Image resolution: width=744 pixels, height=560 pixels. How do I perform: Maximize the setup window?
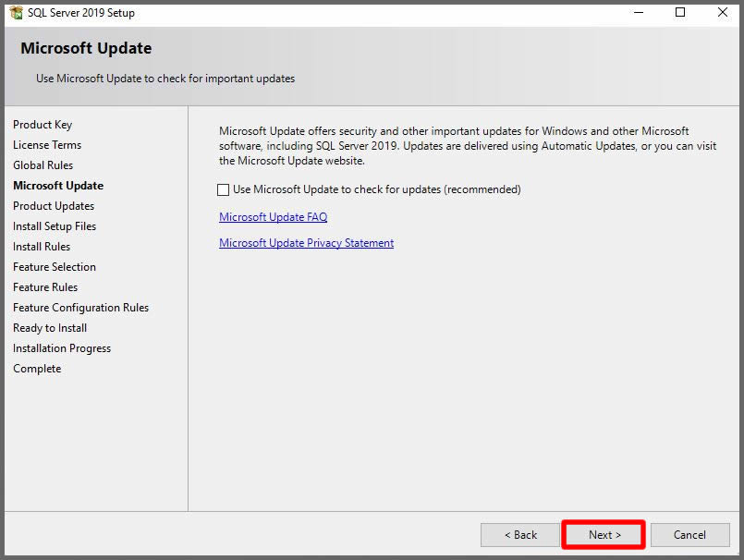click(680, 13)
